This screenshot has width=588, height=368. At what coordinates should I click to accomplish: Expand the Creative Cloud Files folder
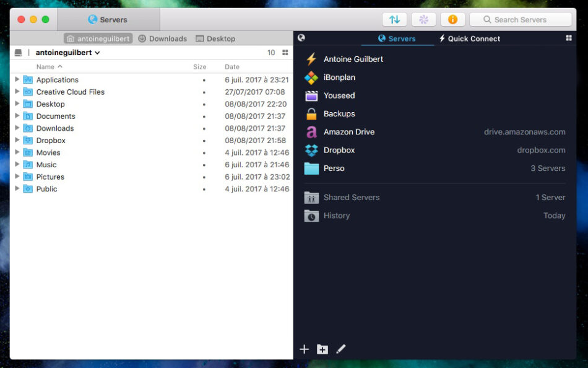(17, 91)
